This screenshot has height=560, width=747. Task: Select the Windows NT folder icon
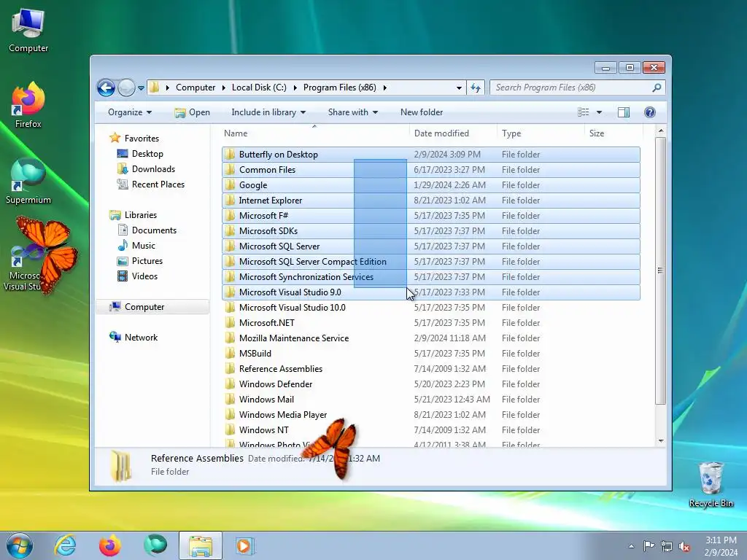click(x=230, y=430)
